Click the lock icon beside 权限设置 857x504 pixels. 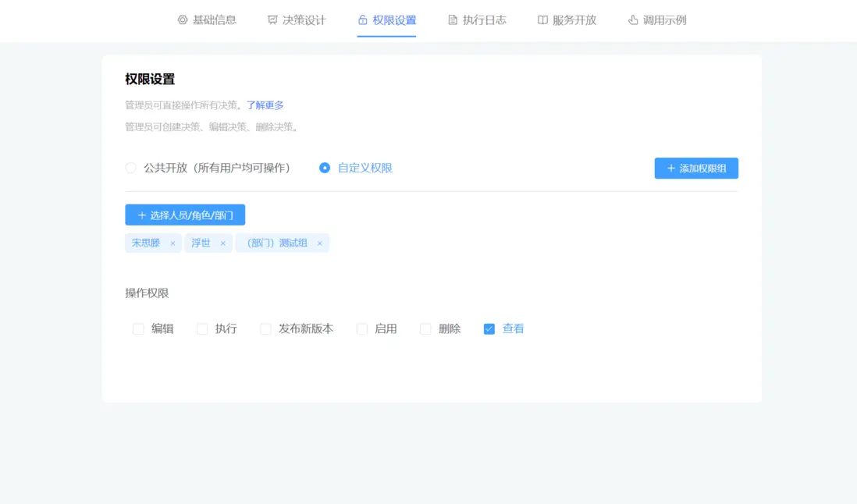pos(361,20)
